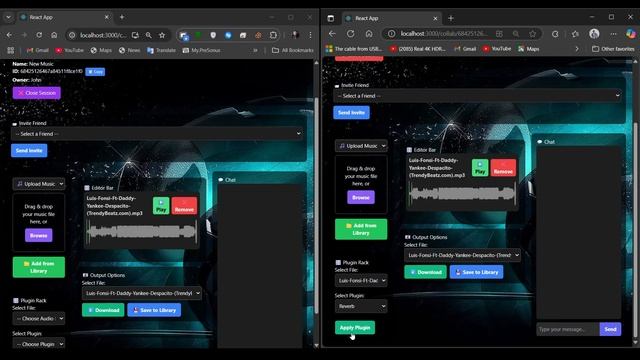Viewport: 640px width, 360px height.
Task: Open the Other favorites folder in the right browser
Action: coord(613,49)
